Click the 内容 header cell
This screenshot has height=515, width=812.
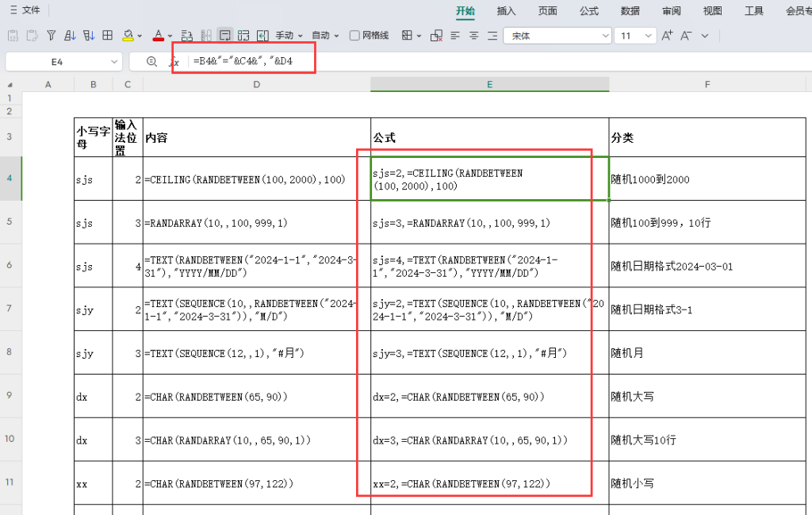pos(257,137)
